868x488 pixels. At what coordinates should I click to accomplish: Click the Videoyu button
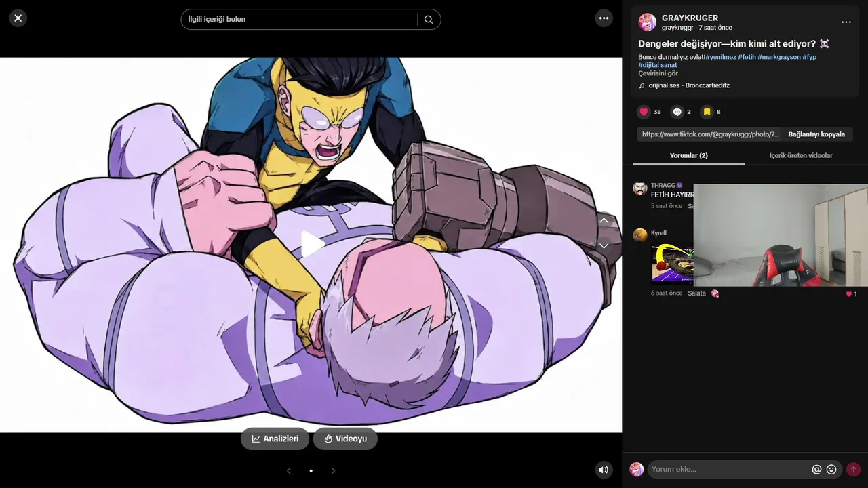pos(345,439)
